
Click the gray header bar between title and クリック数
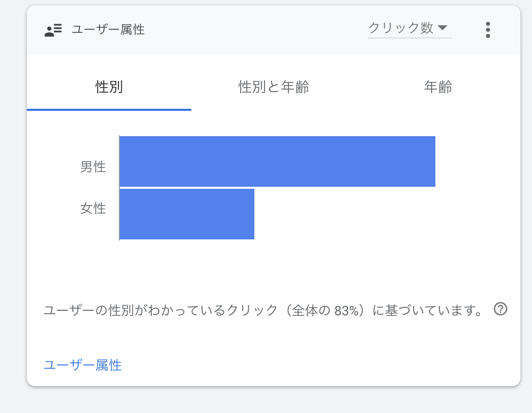click(253, 30)
